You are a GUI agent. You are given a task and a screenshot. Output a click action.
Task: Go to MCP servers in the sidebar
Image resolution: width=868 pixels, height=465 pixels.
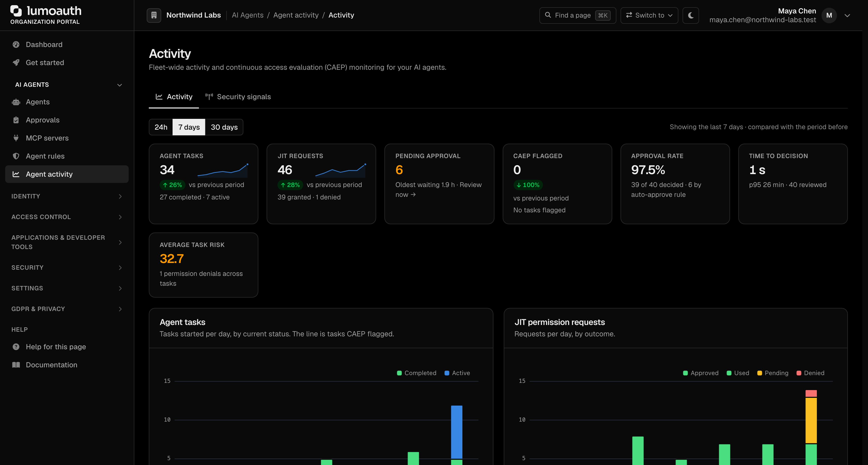tap(67, 138)
